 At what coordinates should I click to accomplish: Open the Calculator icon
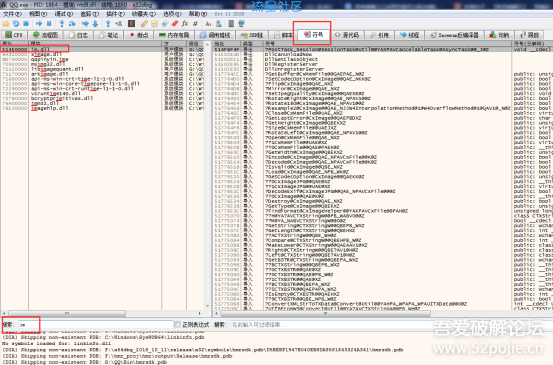click(231, 24)
